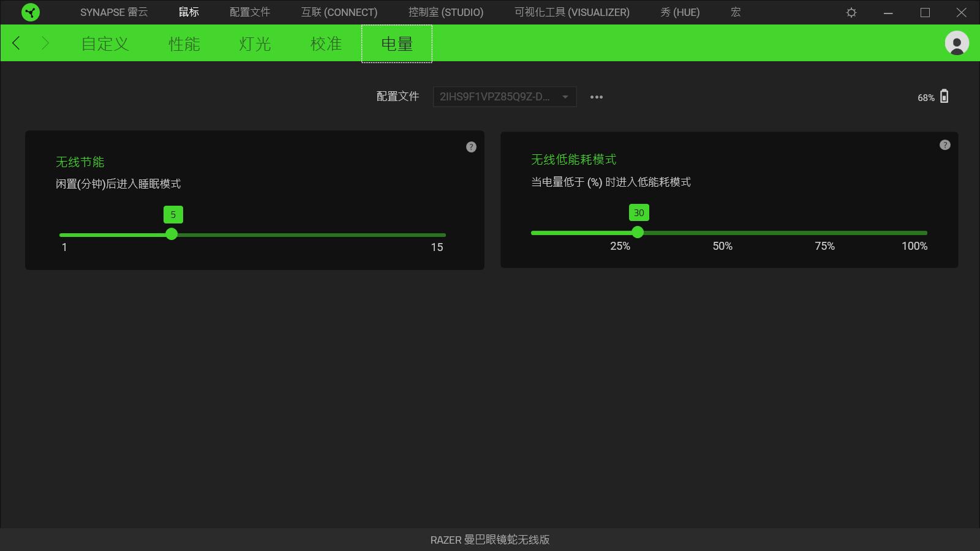980x551 pixels.
Task: Go to the 互联 (CONNECT) page
Action: [x=339, y=12]
